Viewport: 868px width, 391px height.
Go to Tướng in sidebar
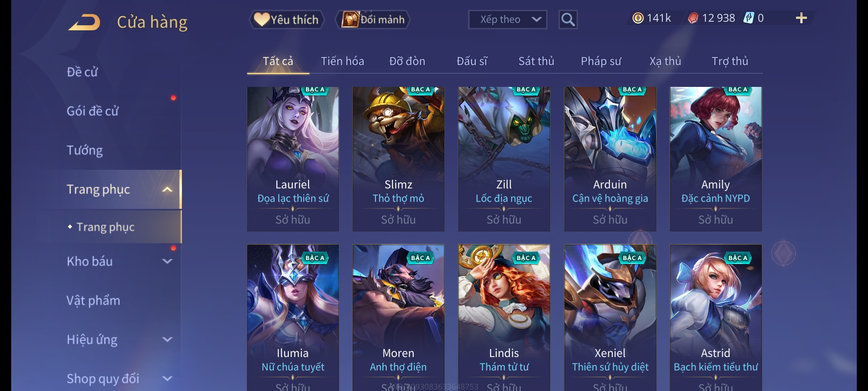85,150
